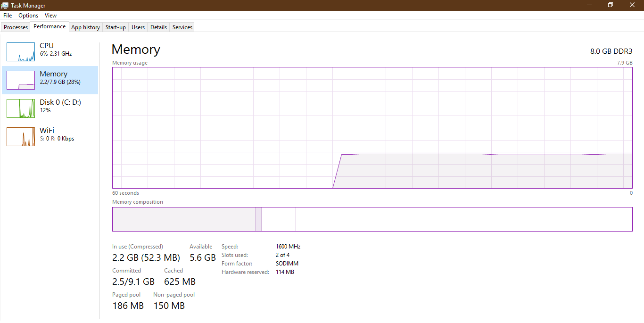The height and width of the screenshot is (323, 644).
Task: Switch to the Details tab
Action: pyautogui.click(x=158, y=27)
